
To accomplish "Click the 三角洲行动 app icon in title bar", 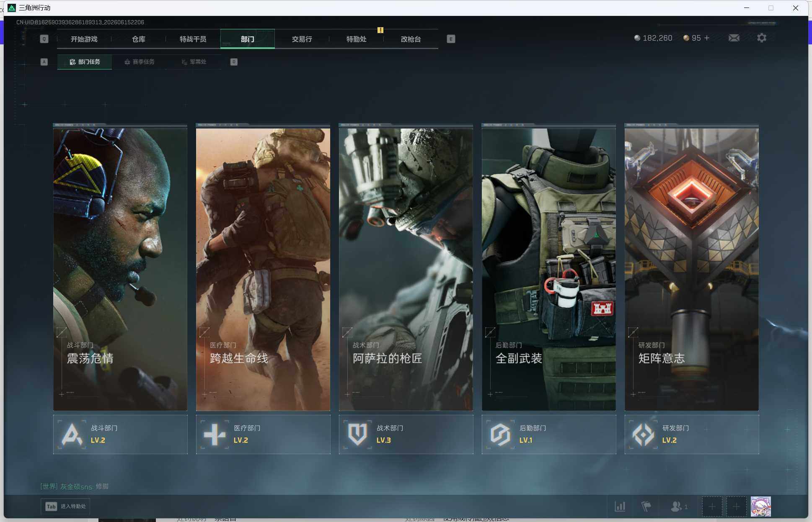I will point(12,8).
